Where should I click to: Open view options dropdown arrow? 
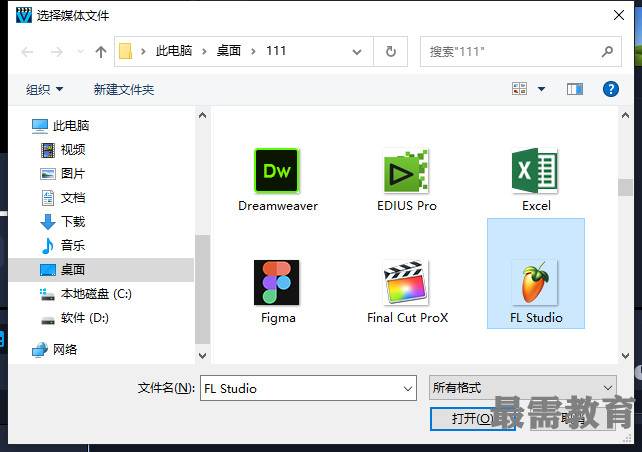tap(541, 89)
